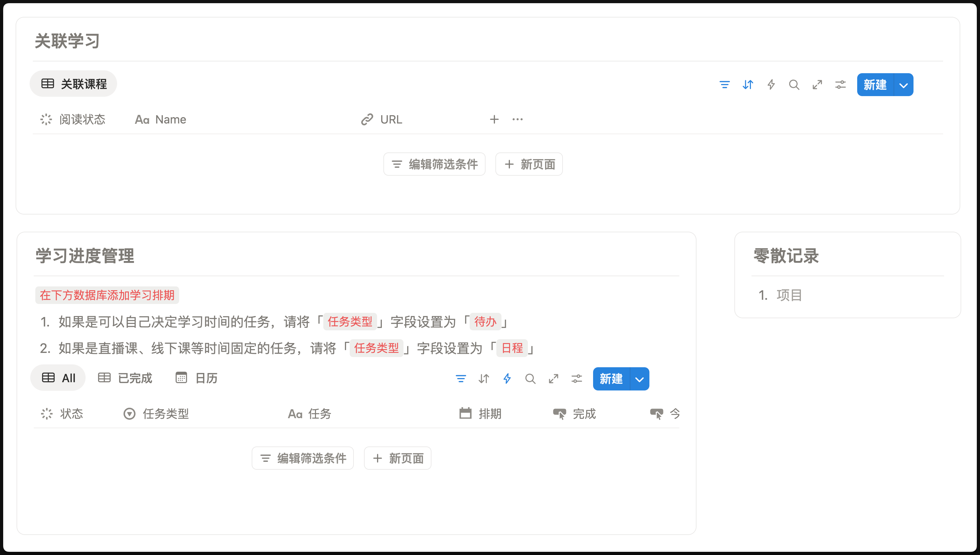
Task: Switch to 日历 calendar view tab
Action: 197,378
